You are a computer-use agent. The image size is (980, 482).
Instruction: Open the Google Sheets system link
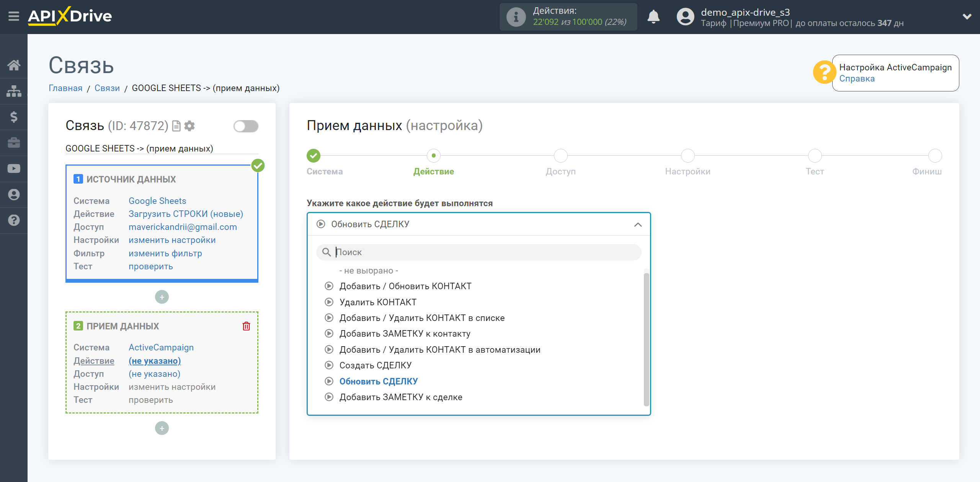[x=157, y=201]
